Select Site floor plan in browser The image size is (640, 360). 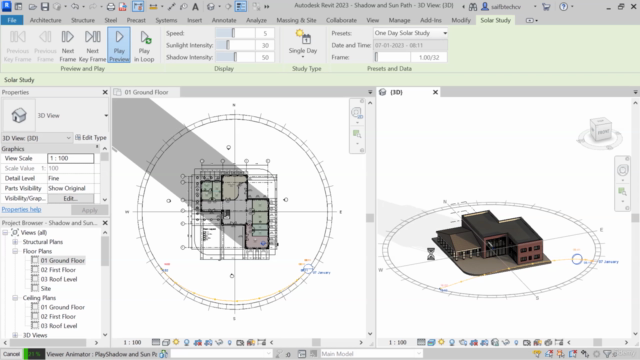coord(46,289)
